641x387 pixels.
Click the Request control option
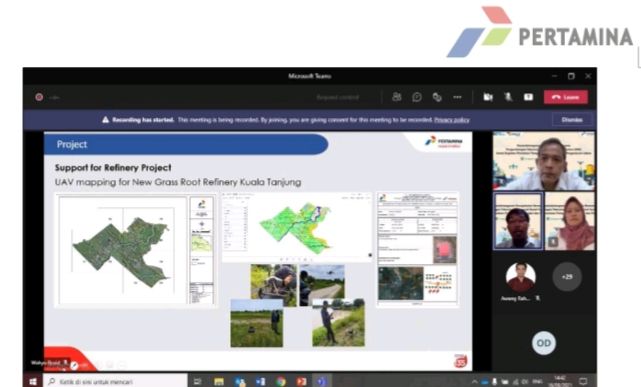coord(338,97)
